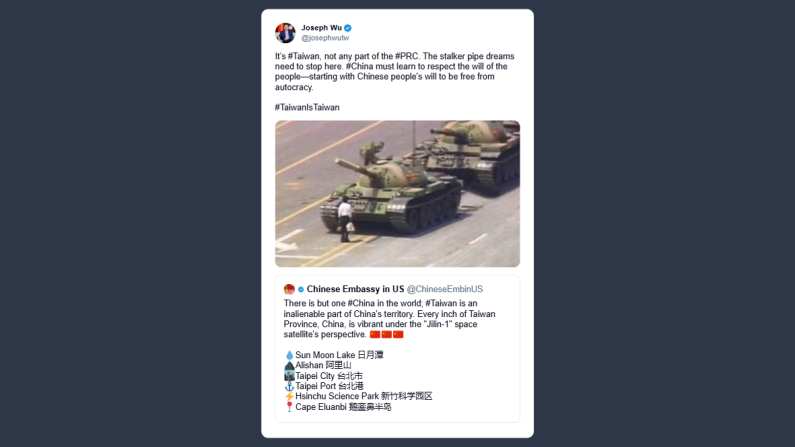795x447 pixels.
Task: Click the Chinese Embassy avatar icon
Action: tap(289, 289)
